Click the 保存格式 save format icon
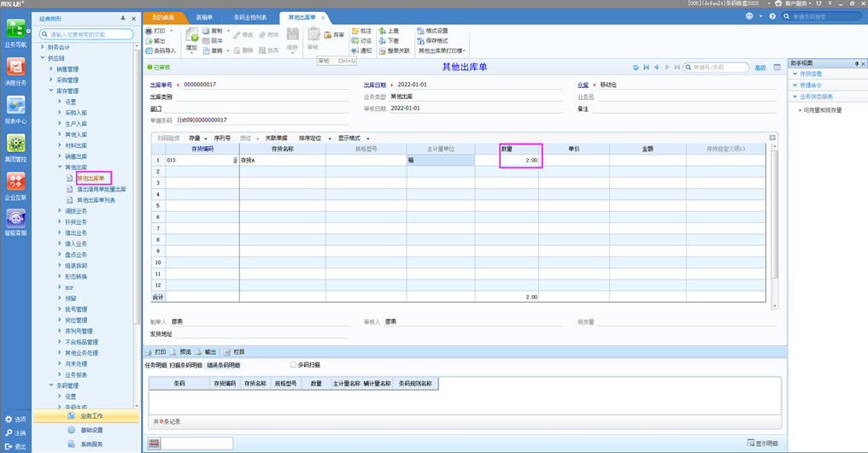 420,41
